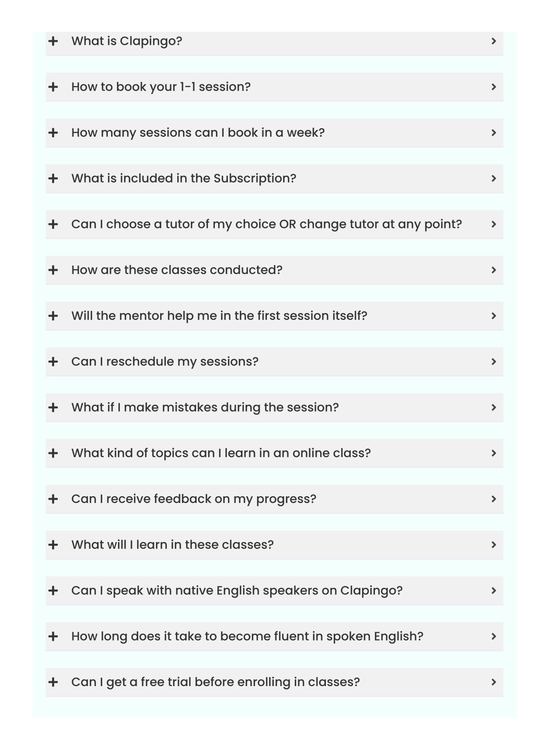Click the right chevron on "What is included in the Subscription?"
Screen dimensions: 534x756
(493, 178)
